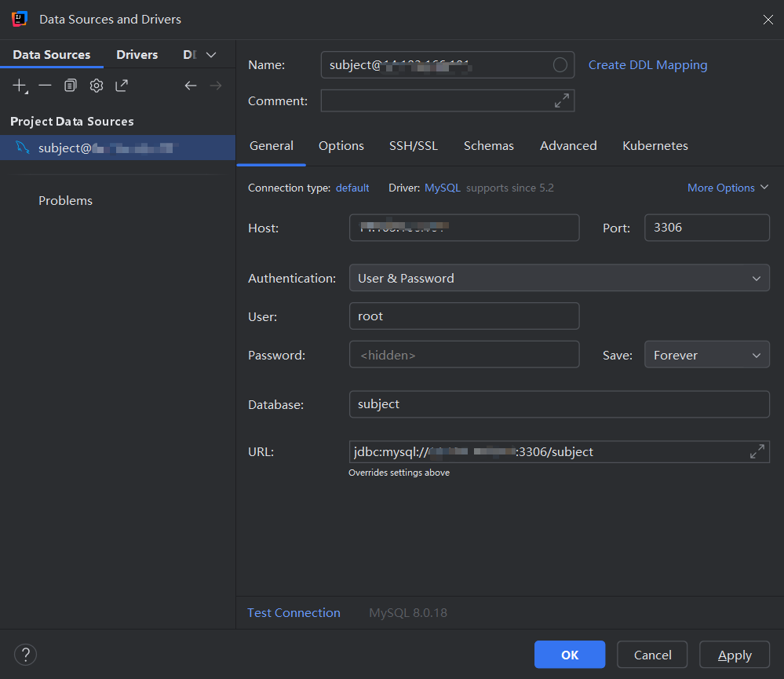The width and height of the screenshot is (784, 679).
Task: Switch to the SSH/SSL tab
Action: coord(414,145)
